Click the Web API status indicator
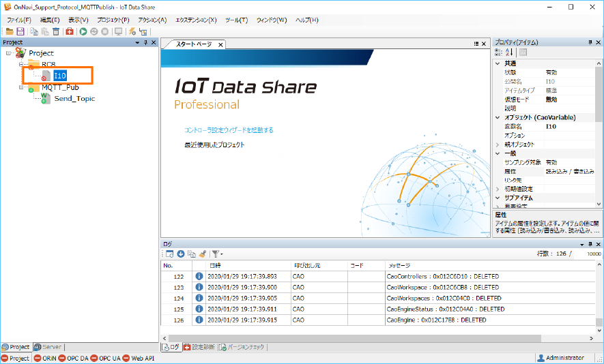The width and height of the screenshot is (604, 364). tap(139, 359)
